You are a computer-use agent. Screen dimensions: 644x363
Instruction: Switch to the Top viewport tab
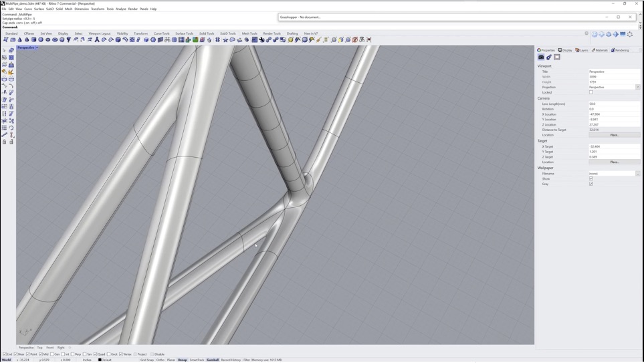coord(39,348)
